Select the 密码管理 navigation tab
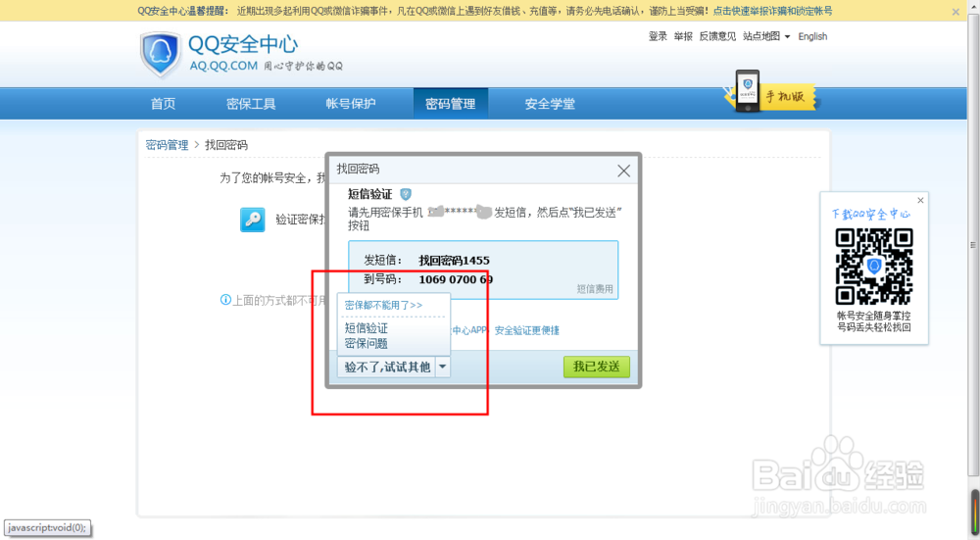Viewport: 980px width, 540px height. pos(451,104)
